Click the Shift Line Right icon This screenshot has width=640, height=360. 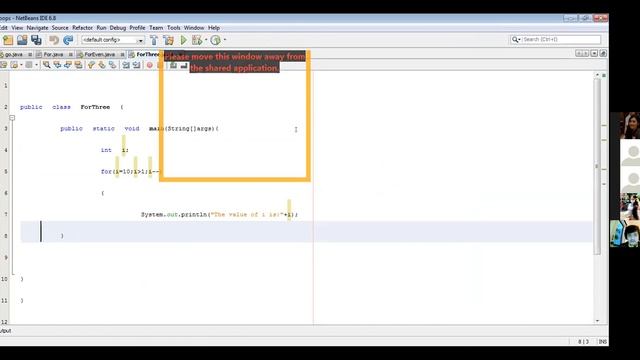pyautogui.click(x=136, y=65)
